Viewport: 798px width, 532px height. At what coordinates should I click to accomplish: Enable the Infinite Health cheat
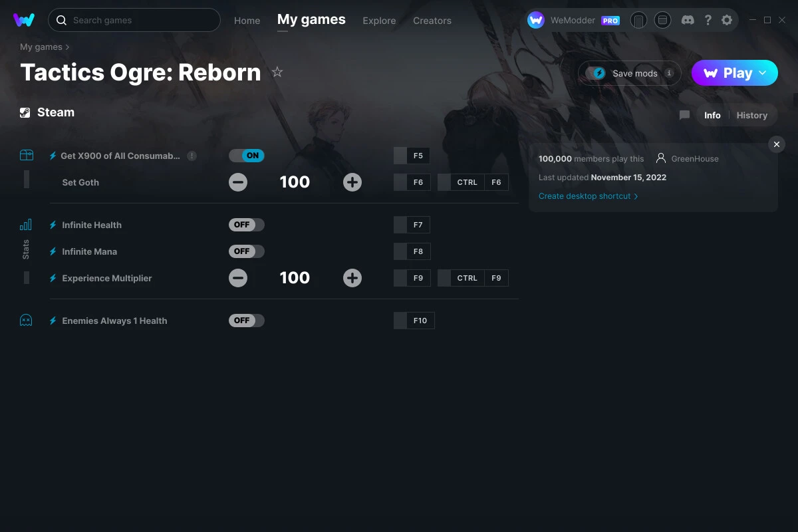[247, 225]
